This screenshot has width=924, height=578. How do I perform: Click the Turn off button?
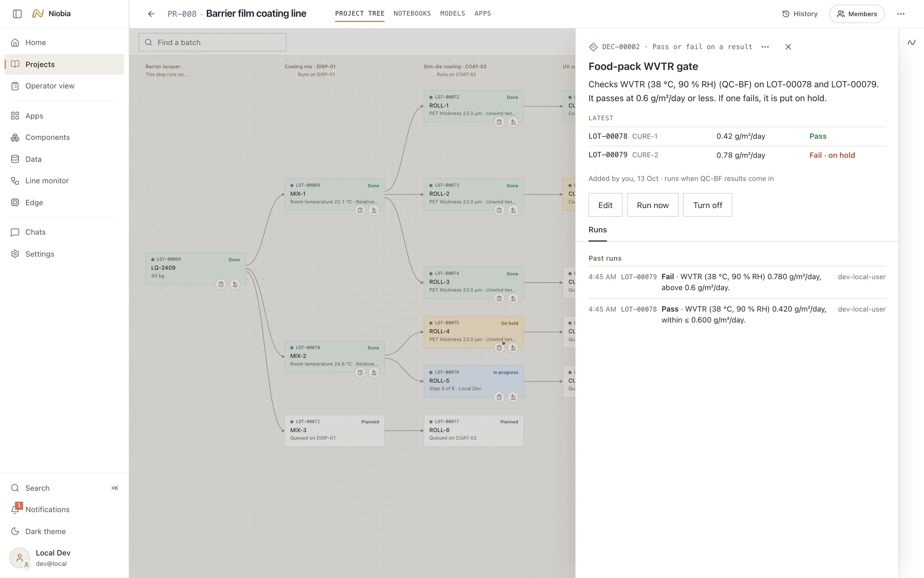point(707,205)
